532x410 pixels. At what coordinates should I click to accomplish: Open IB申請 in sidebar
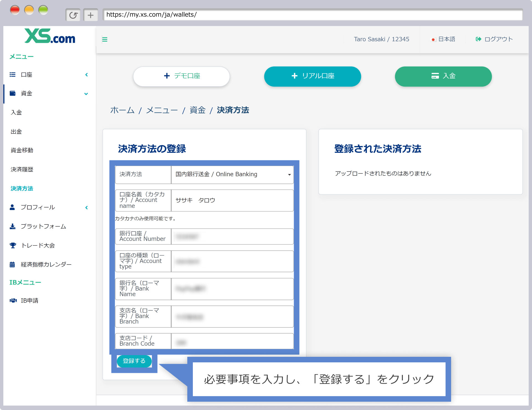(x=30, y=301)
